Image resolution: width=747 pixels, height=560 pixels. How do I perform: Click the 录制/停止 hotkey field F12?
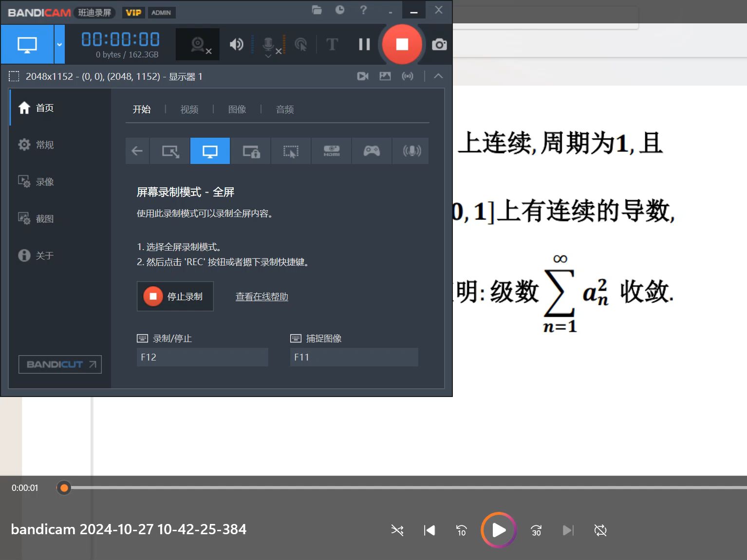point(202,357)
